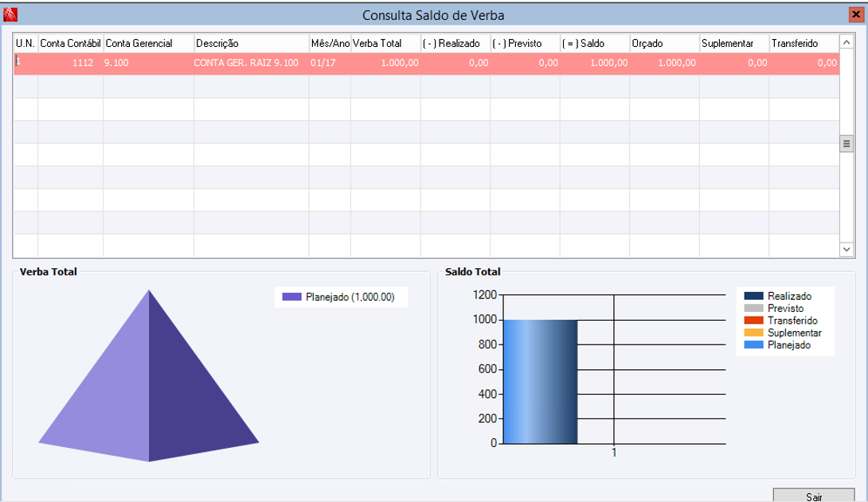Click the cell CONTA GER. RAIZ 9.100
Viewport: 868px width, 502px height.
pyautogui.click(x=252, y=63)
